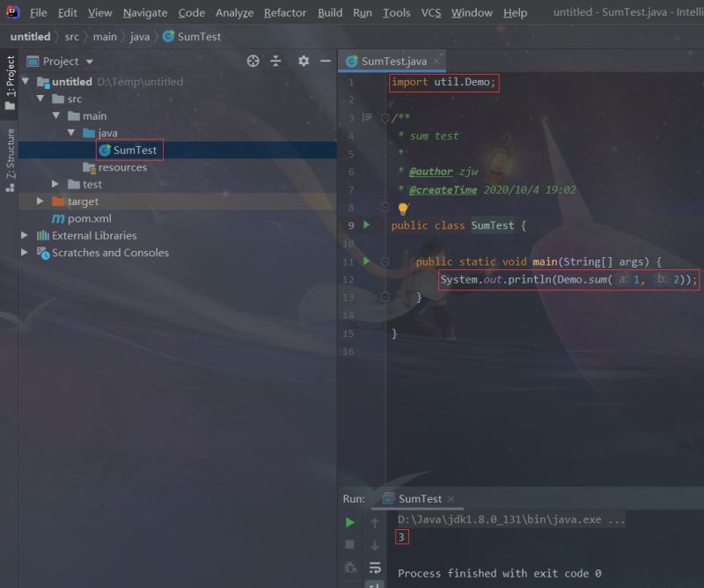Open the Tools menu
The image size is (704, 588).
click(397, 13)
